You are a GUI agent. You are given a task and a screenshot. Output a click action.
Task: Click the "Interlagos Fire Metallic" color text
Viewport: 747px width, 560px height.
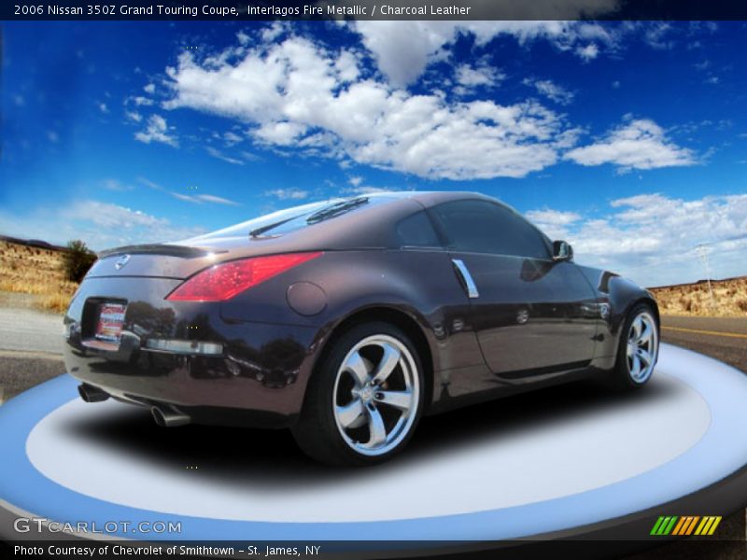click(x=307, y=10)
